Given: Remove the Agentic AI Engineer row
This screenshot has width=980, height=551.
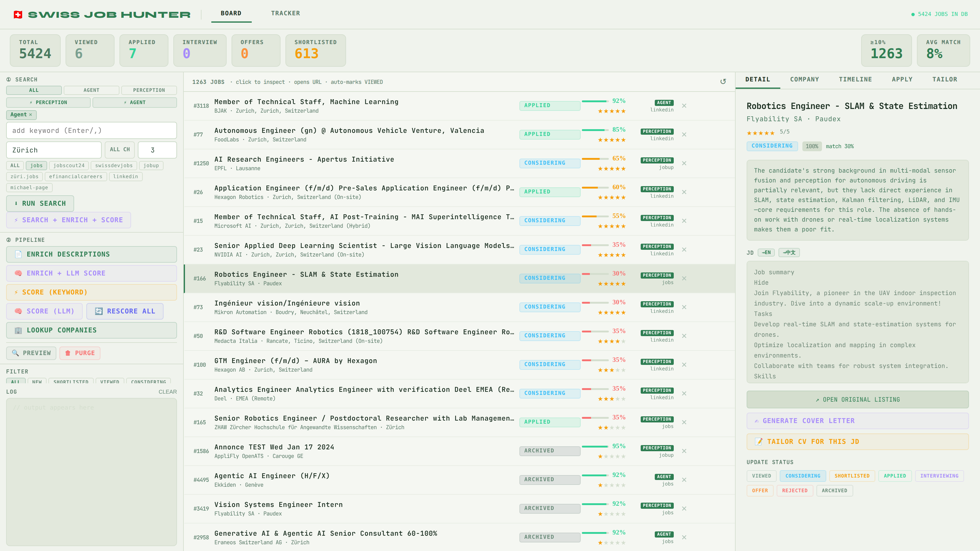Looking at the screenshot, I should tap(684, 480).
